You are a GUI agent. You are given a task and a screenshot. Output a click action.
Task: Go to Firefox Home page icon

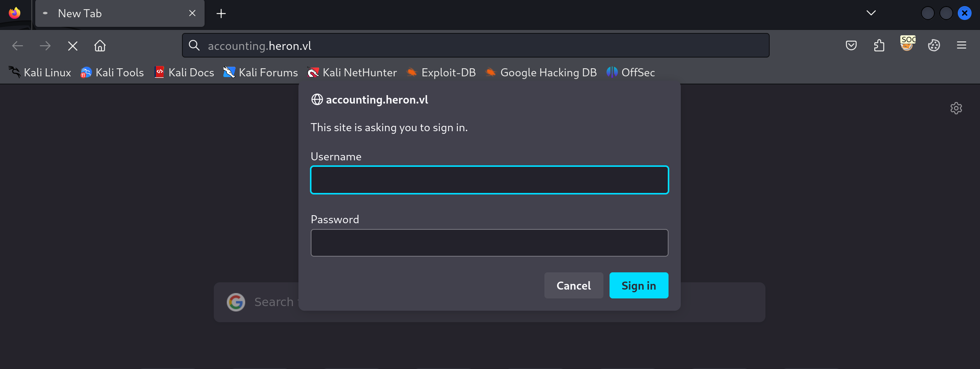pos(100,46)
